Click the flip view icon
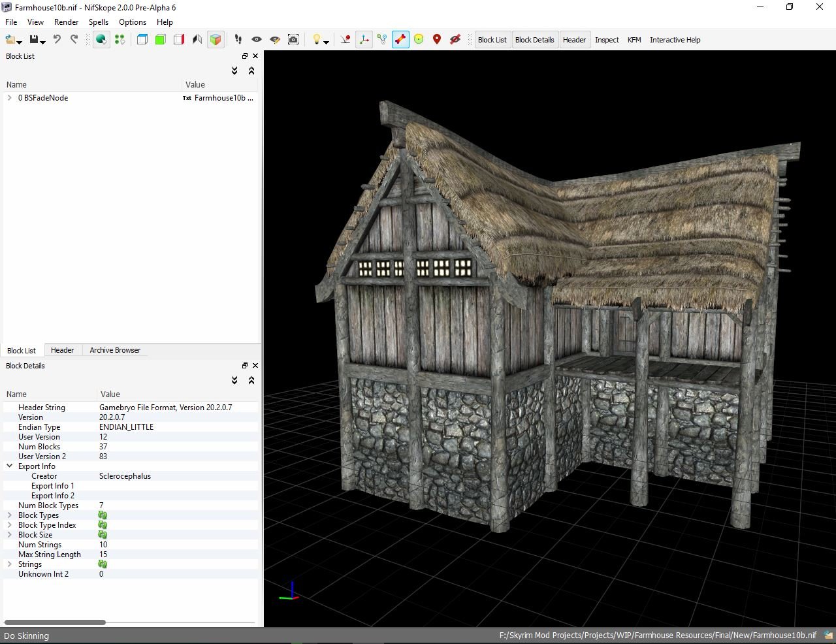The image size is (836, 644). pos(197,40)
